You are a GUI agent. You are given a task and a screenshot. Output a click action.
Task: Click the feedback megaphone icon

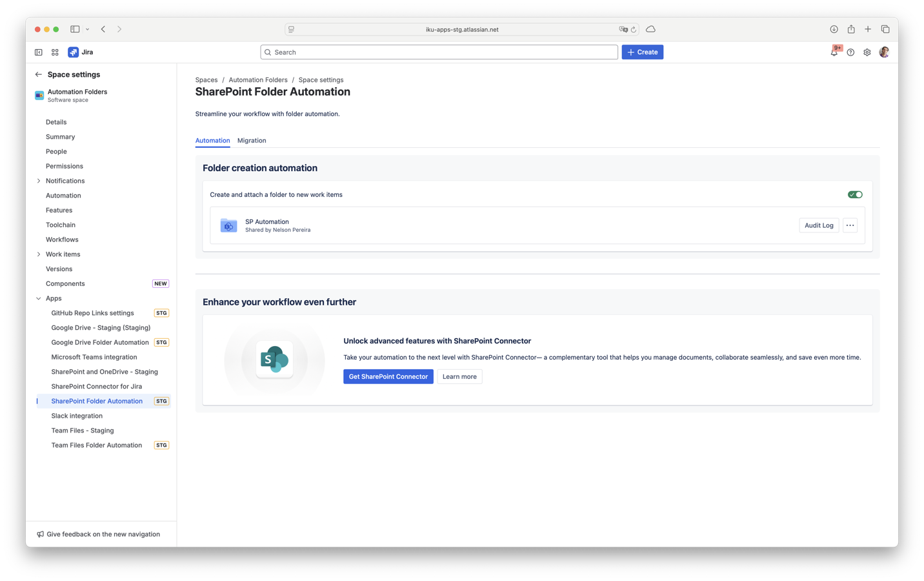(40, 534)
